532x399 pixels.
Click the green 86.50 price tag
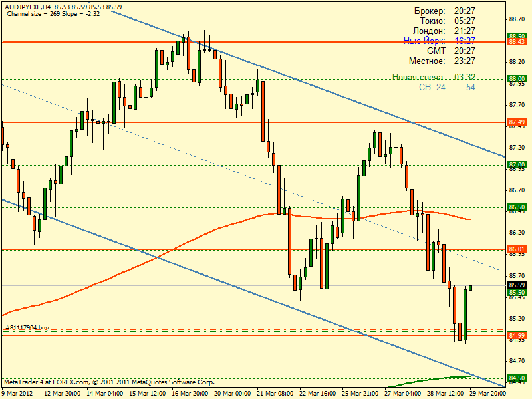[517, 207]
